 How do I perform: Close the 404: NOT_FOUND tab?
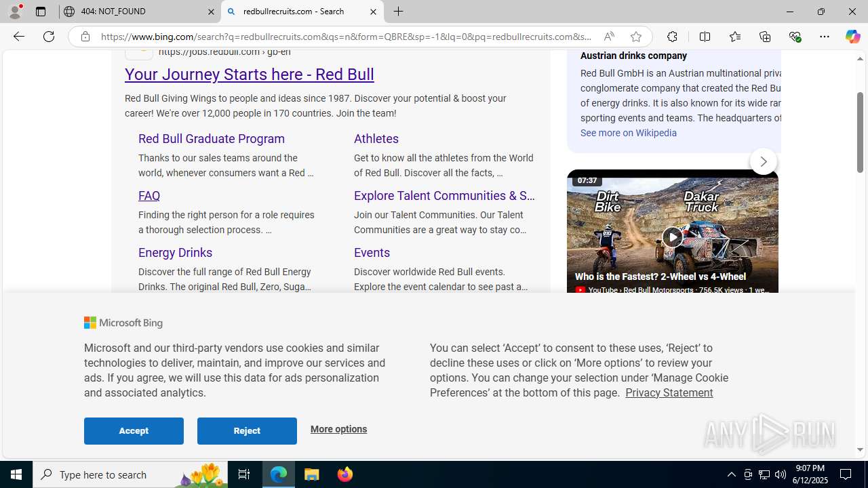[x=211, y=12]
